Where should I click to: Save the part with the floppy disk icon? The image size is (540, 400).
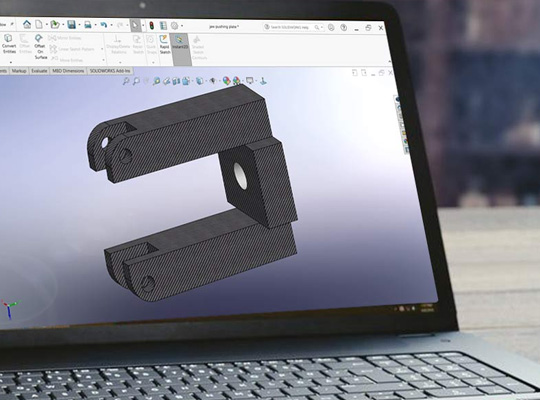[x=71, y=24]
